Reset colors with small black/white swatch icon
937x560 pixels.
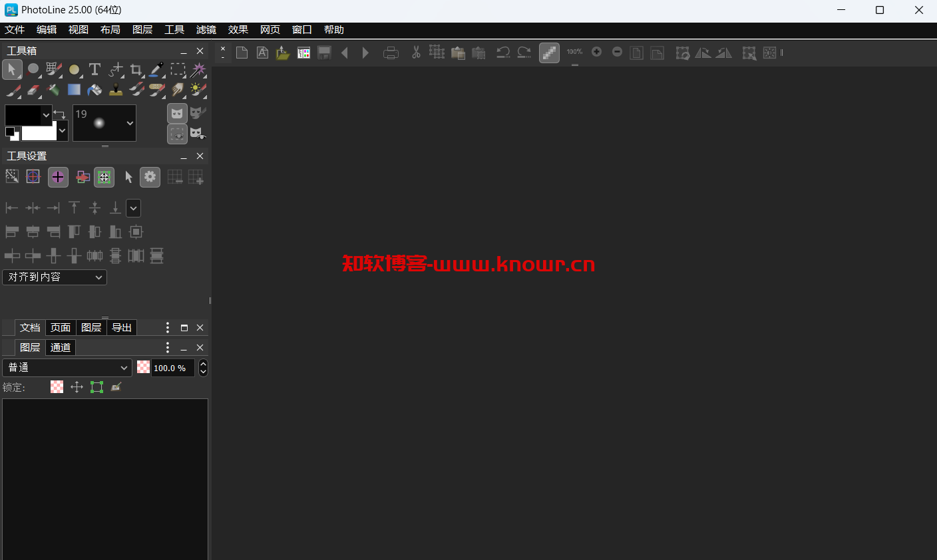point(12,133)
